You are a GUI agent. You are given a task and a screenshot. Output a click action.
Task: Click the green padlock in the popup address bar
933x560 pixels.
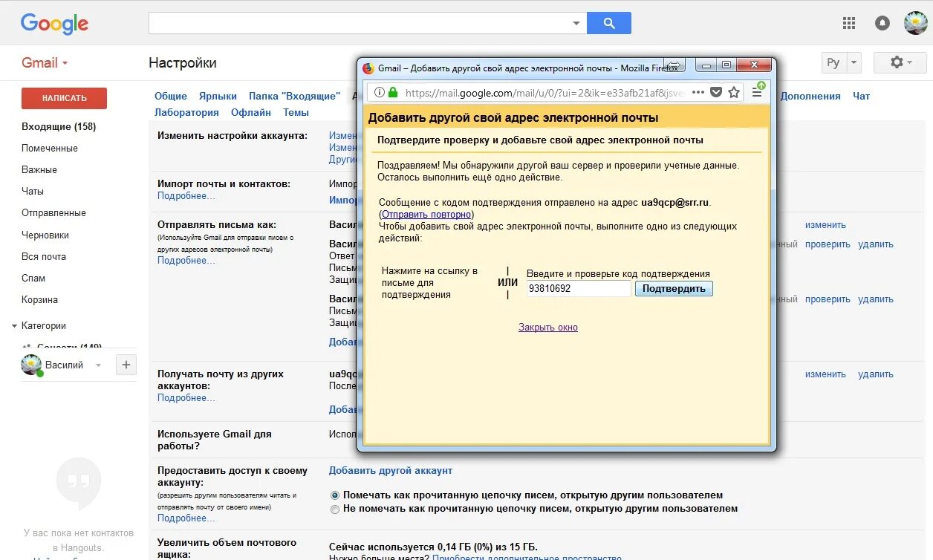click(x=393, y=93)
